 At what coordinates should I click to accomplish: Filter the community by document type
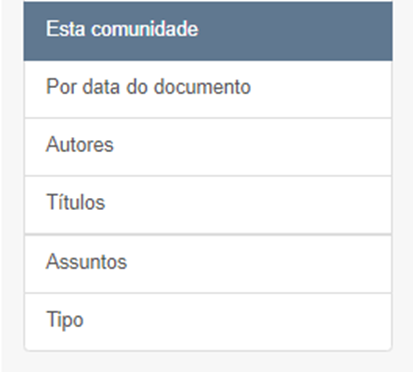(x=208, y=322)
